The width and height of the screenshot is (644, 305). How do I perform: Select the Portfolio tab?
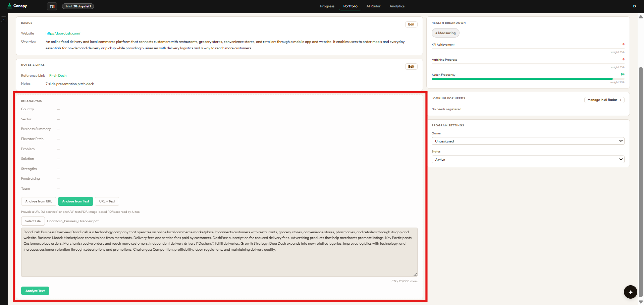click(x=350, y=6)
